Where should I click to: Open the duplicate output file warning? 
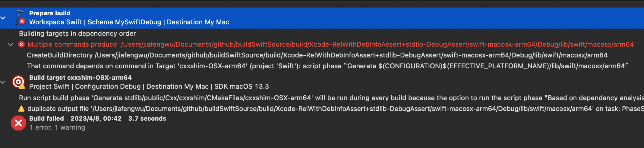(x=335, y=109)
